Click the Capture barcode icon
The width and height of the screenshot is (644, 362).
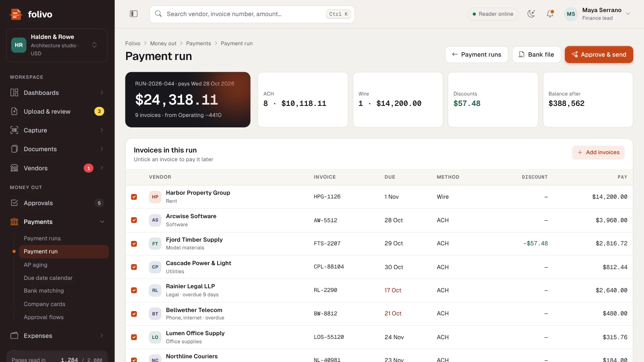(14, 130)
